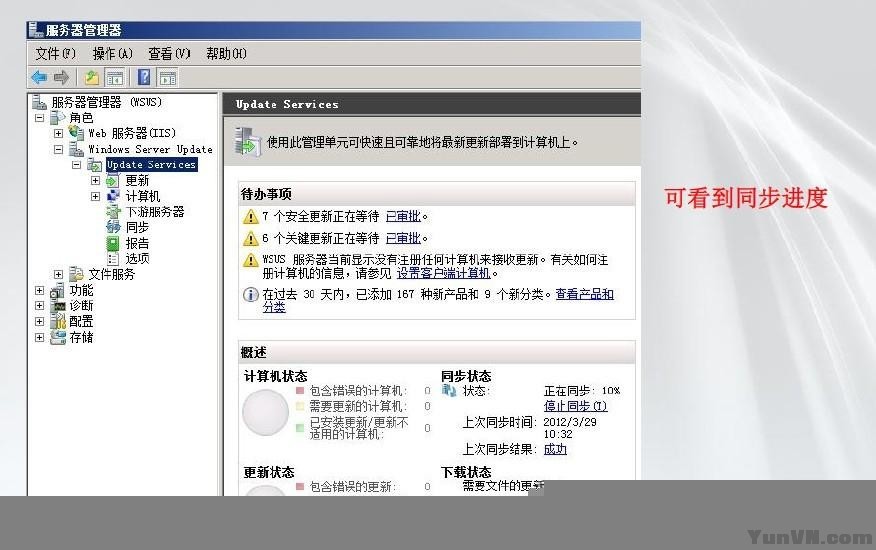
Task: Click the 停止同步(T) link
Action: click(575, 406)
